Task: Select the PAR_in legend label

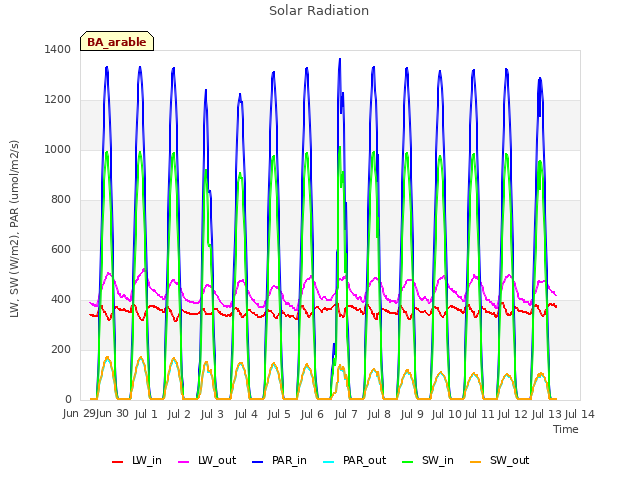Action: tap(289, 460)
